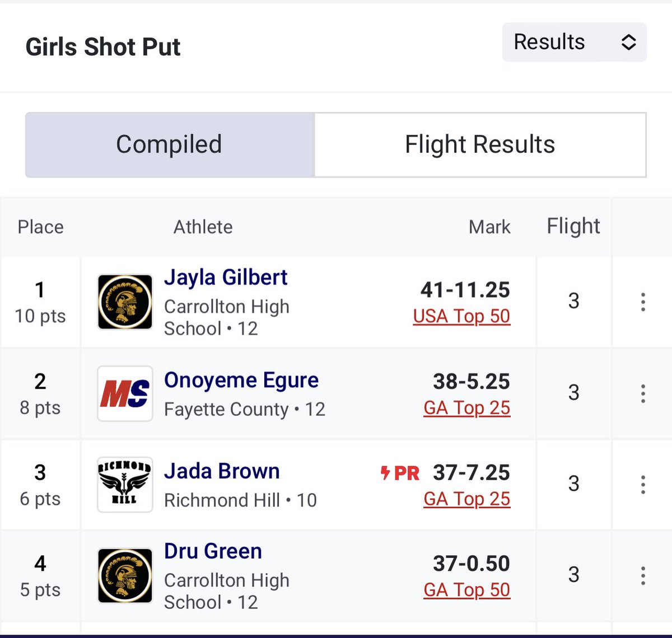
Task: Click the MS team logo for Fayette County
Action: [x=125, y=393]
